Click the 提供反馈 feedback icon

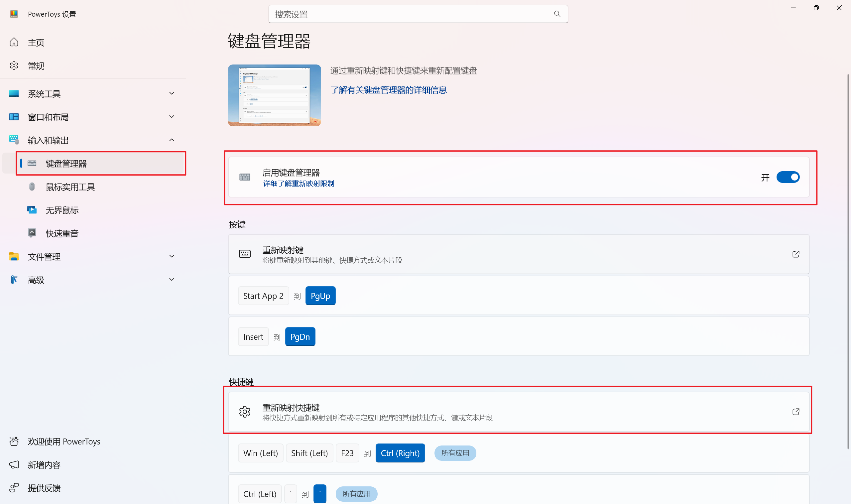(x=14, y=488)
